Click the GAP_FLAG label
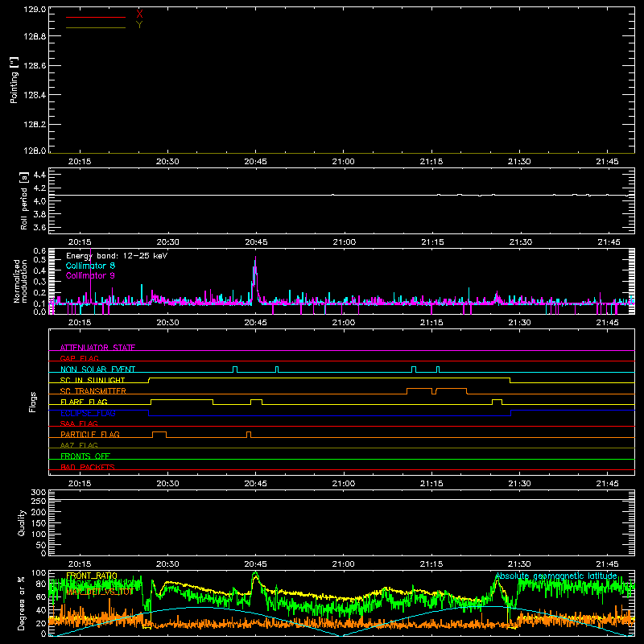The image size is (644, 644). click(79, 358)
